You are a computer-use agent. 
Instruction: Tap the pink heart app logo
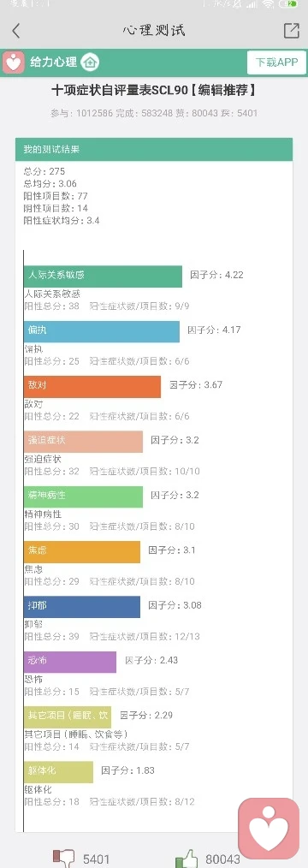(13, 62)
